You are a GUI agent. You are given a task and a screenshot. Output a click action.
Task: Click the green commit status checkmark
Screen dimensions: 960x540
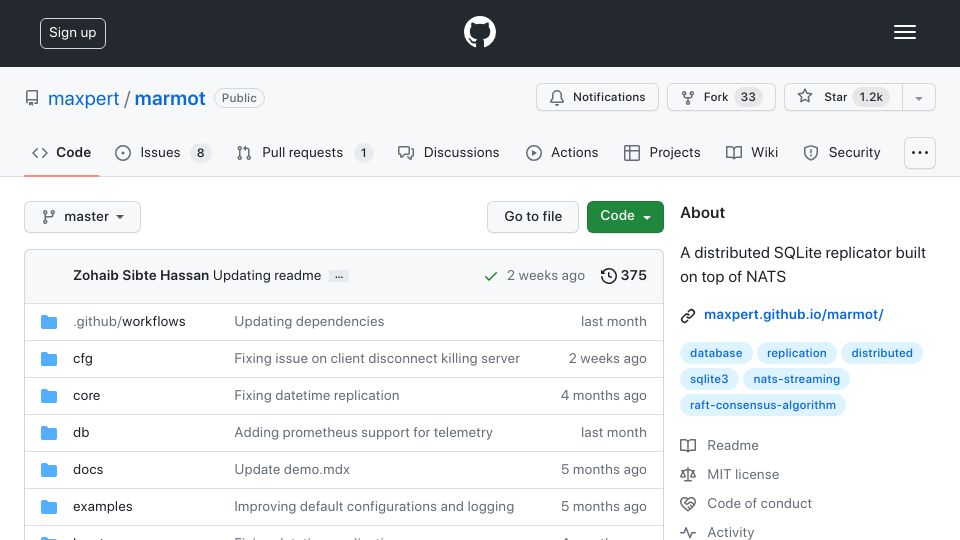pos(490,276)
